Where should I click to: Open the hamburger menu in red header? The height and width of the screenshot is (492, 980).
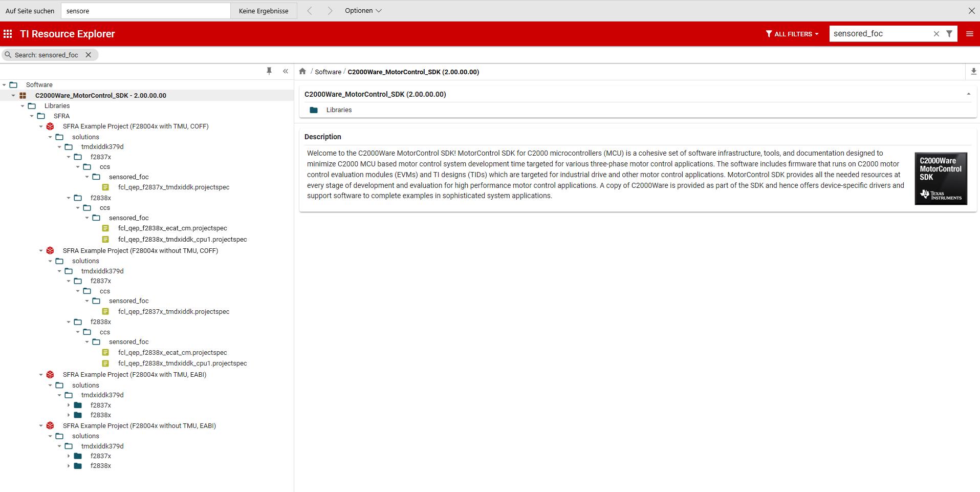[969, 34]
